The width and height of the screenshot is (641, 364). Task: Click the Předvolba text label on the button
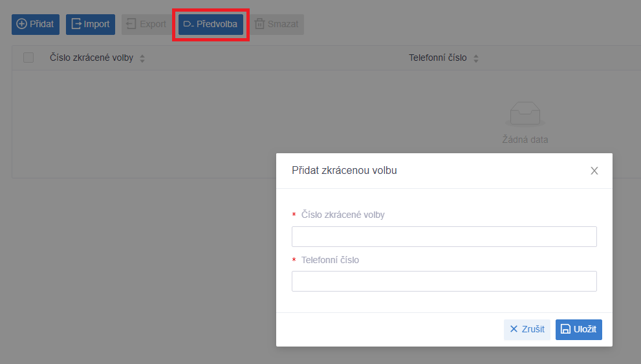[217, 24]
